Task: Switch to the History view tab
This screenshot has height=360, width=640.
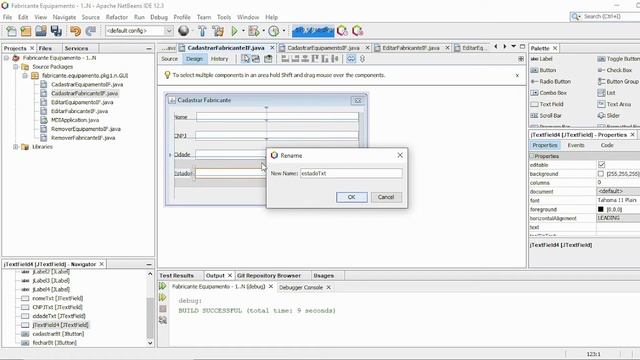Action: tap(220, 59)
